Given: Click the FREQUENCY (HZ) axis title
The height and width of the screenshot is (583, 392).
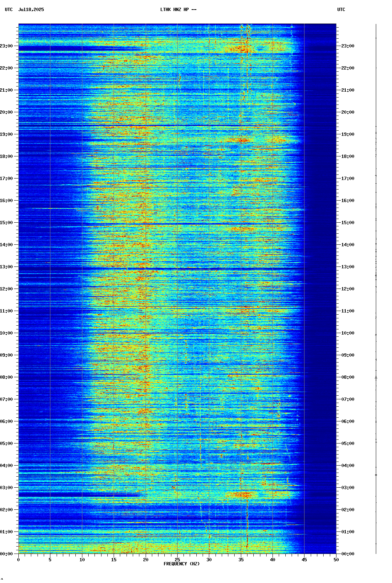Looking at the screenshot, I should coord(182,564).
